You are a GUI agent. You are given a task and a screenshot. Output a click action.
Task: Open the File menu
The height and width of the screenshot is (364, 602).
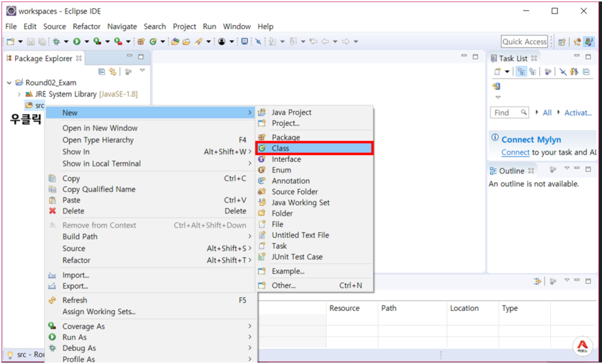[11, 27]
